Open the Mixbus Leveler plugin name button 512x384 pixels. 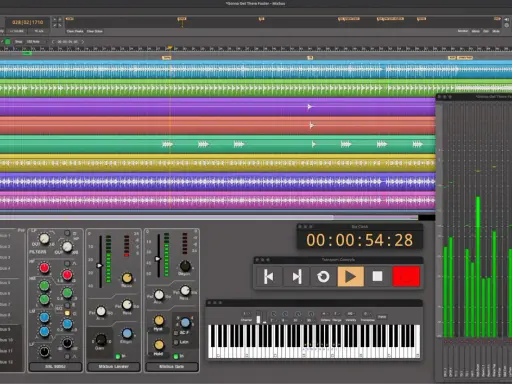[x=113, y=367]
